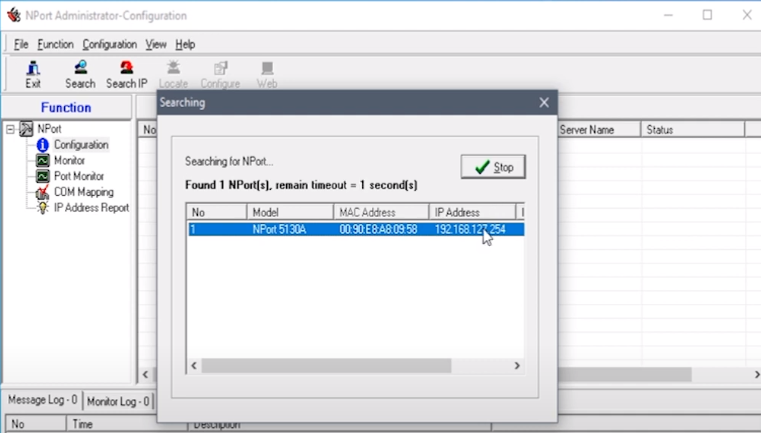Click the Model column header in search results
This screenshot has width=761, height=433.
point(290,212)
